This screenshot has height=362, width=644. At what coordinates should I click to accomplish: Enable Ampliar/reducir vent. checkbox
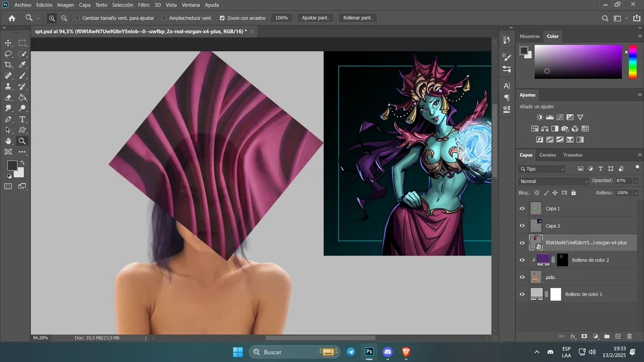(x=165, y=18)
